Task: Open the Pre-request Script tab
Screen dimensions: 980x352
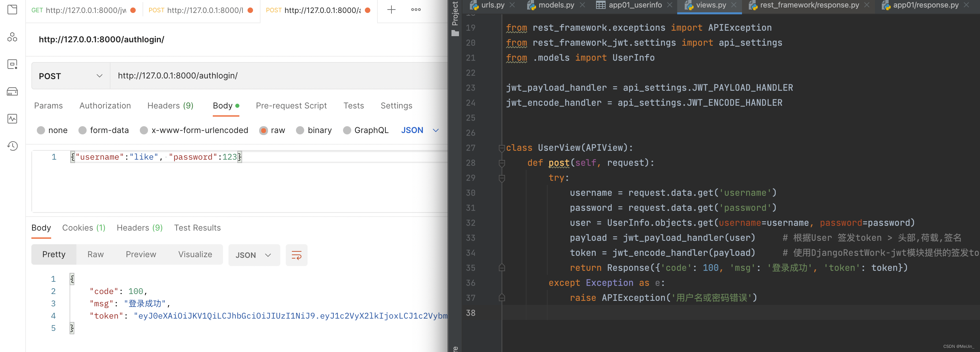Action: (291, 106)
